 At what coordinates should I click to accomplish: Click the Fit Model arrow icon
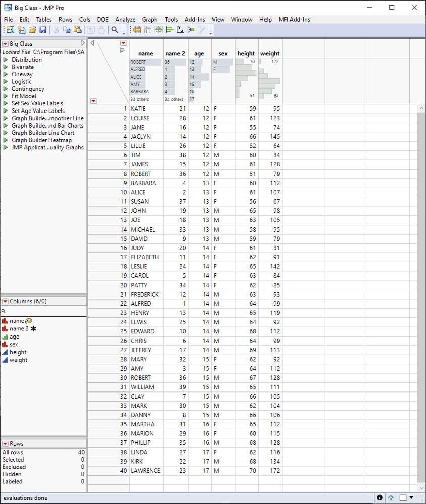[191, 30]
